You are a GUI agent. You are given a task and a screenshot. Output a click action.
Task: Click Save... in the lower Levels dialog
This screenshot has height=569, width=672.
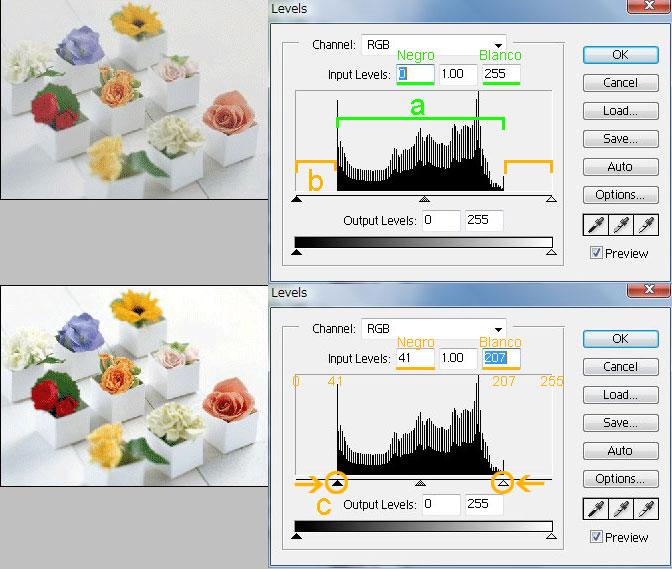621,423
